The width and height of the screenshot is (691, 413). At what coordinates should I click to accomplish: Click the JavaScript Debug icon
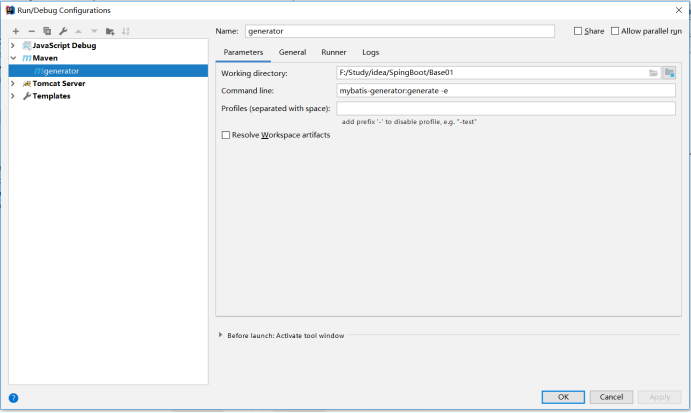click(x=27, y=45)
